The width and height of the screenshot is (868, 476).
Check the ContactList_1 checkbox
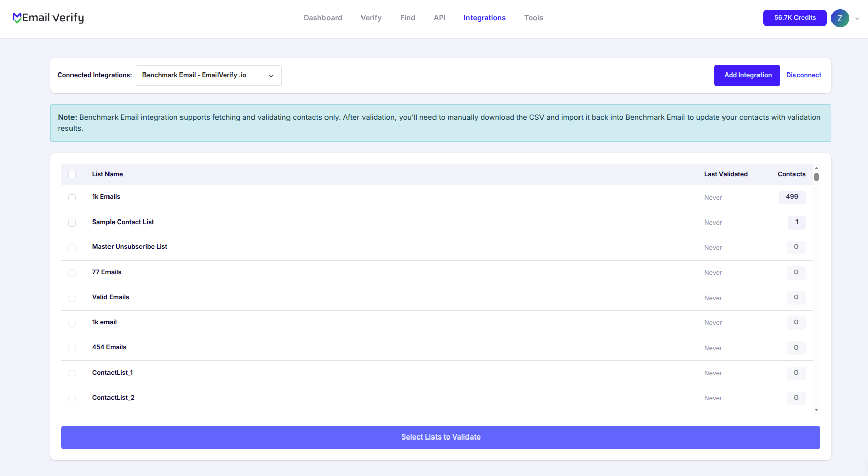pos(72,373)
